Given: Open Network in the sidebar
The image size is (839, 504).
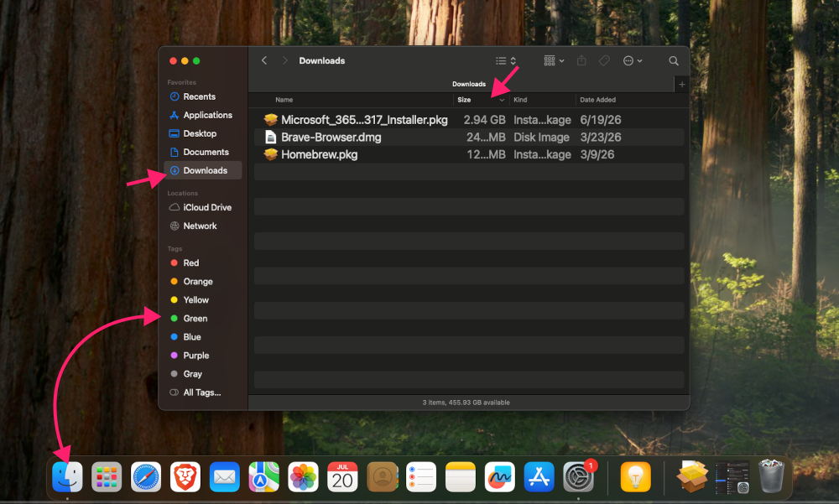Looking at the screenshot, I should pyautogui.click(x=203, y=226).
